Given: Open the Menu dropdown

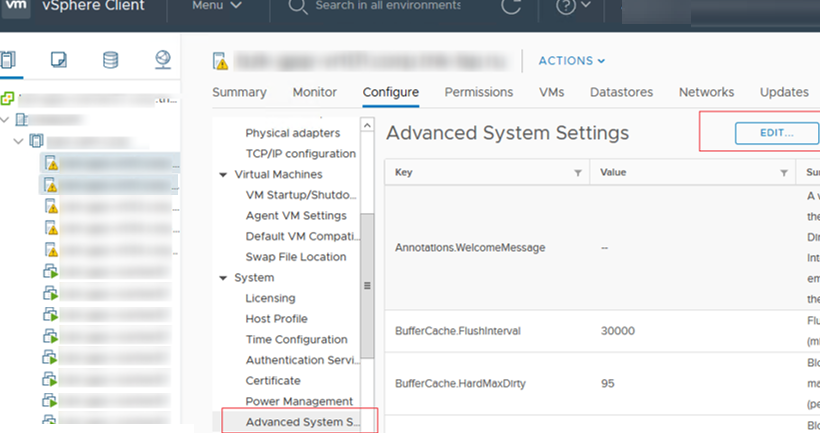Looking at the screenshot, I should (x=217, y=5).
